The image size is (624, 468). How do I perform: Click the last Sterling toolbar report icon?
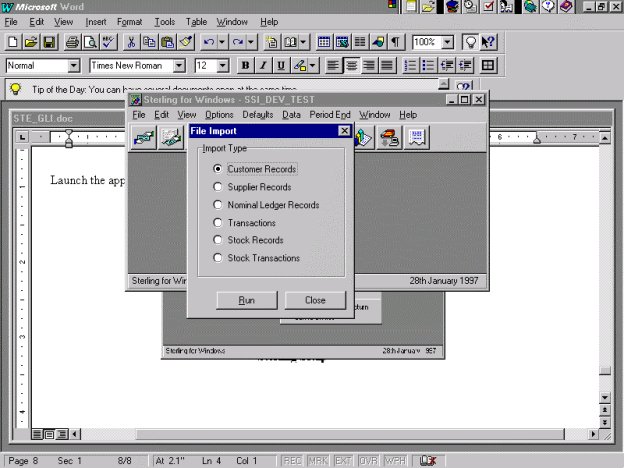tap(417, 138)
